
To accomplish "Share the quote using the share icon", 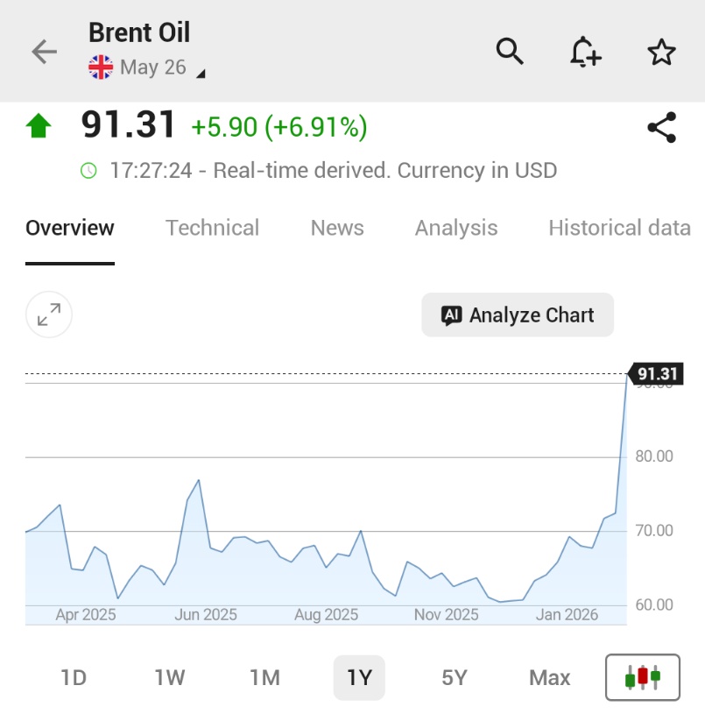I will (x=663, y=127).
